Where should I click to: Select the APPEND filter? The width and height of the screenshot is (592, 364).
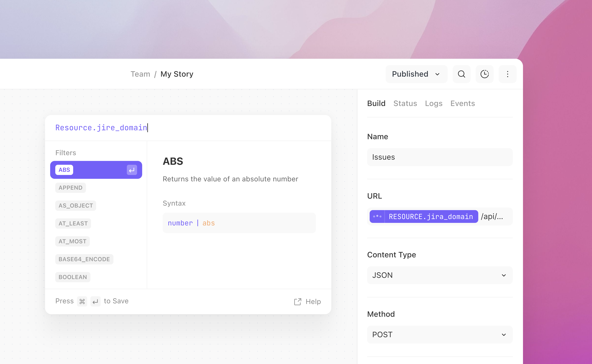click(71, 188)
